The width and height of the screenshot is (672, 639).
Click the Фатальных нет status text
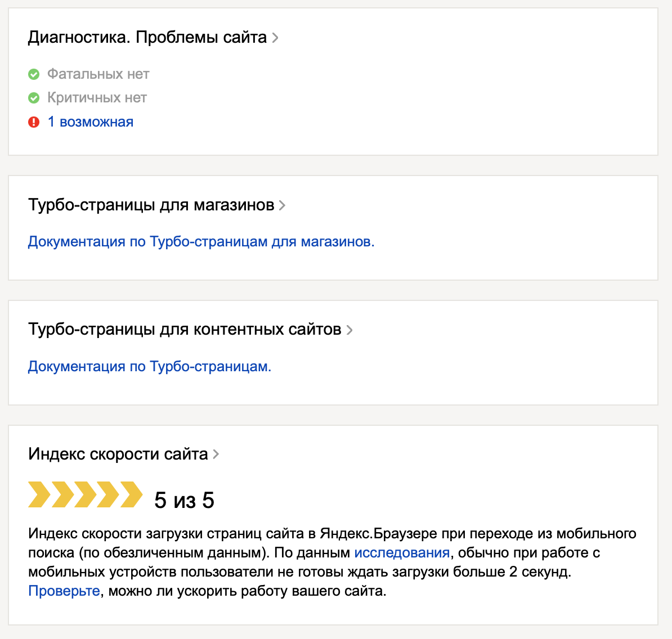click(x=98, y=74)
